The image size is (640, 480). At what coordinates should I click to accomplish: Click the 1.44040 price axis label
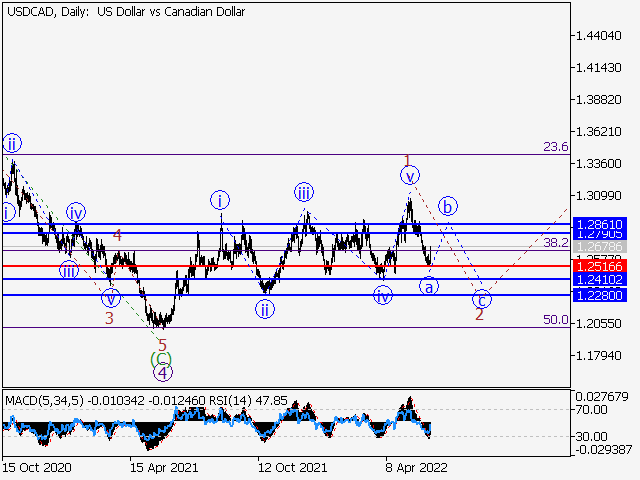[x=598, y=36]
